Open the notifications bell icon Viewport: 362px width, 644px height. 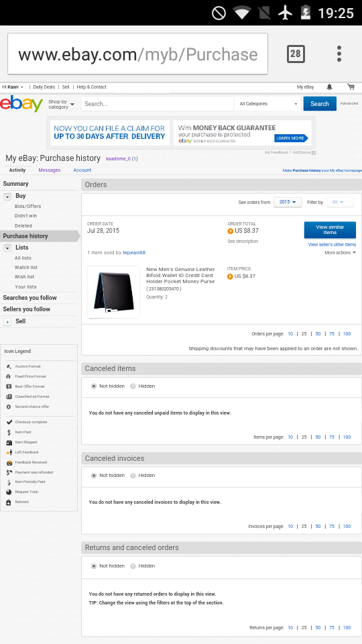pyautogui.click(x=330, y=87)
